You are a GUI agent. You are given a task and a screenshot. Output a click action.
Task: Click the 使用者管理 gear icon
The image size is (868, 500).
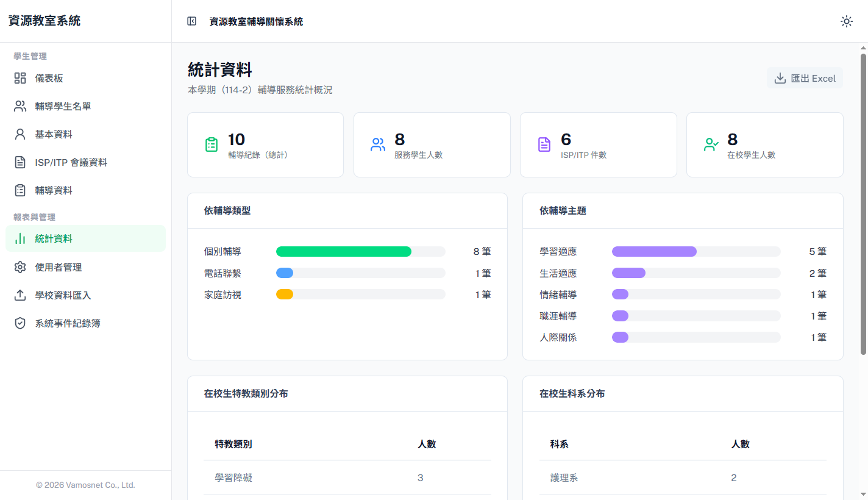(20, 267)
